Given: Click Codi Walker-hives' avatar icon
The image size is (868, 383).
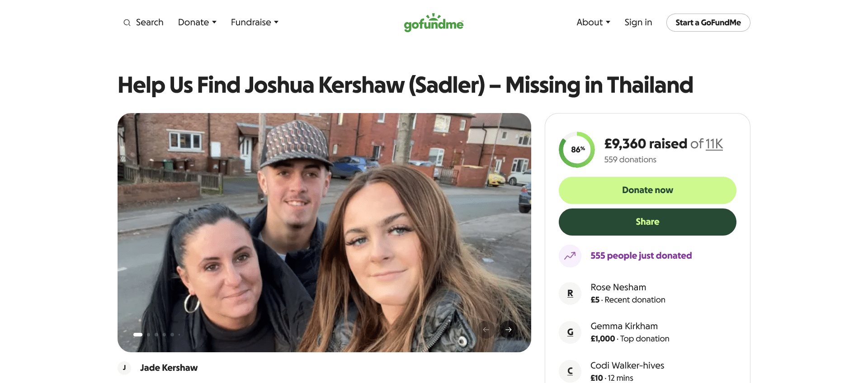Looking at the screenshot, I should (x=570, y=371).
